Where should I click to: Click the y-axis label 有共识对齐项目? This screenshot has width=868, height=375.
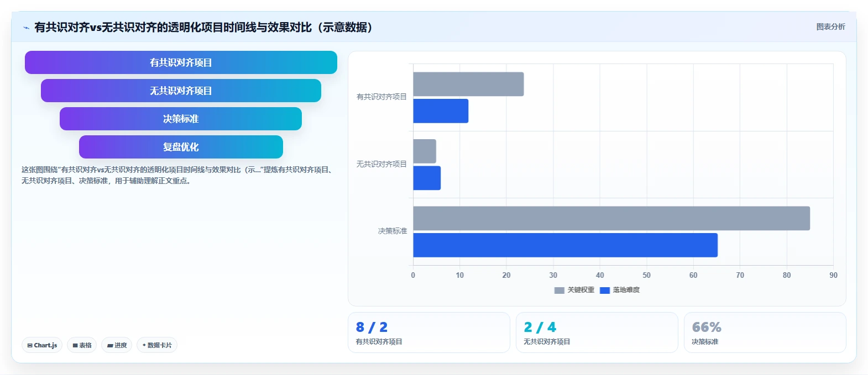pyautogui.click(x=381, y=97)
